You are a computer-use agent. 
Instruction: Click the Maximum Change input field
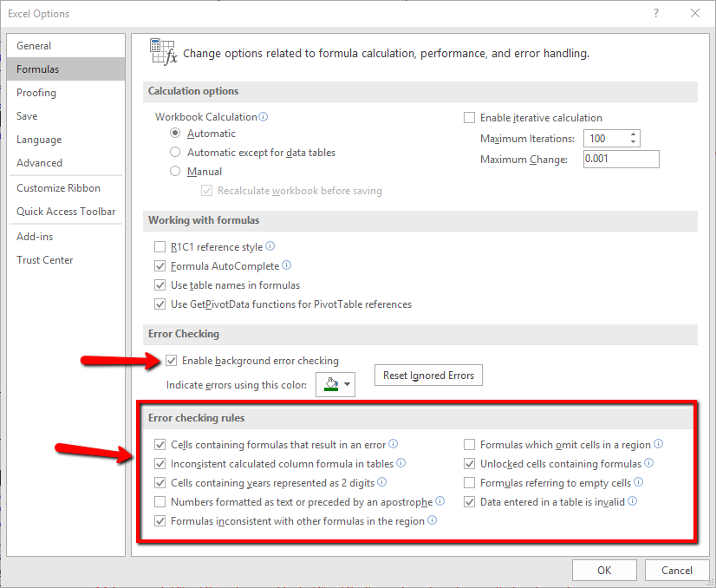click(x=621, y=159)
